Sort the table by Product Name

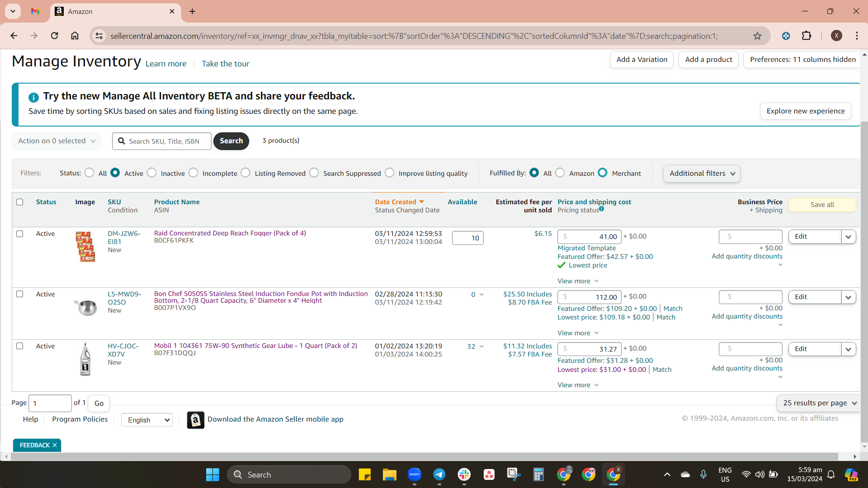[x=177, y=202]
